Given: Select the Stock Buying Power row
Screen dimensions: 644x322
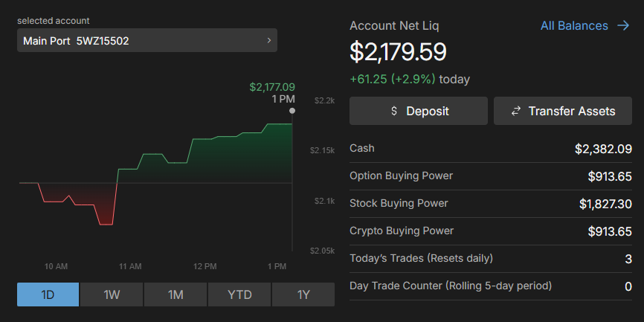Looking at the screenshot, I should (491, 204).
